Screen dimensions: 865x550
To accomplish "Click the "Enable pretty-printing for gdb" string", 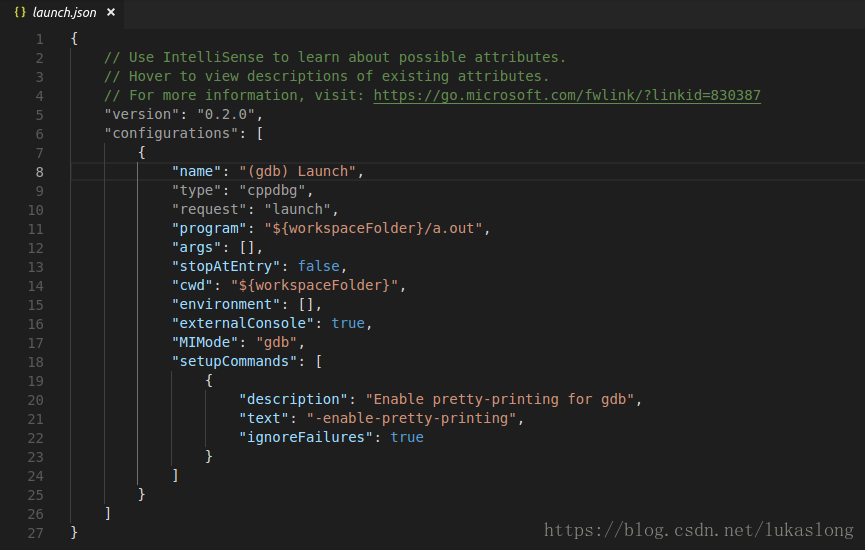I will (x=500, y=399).
